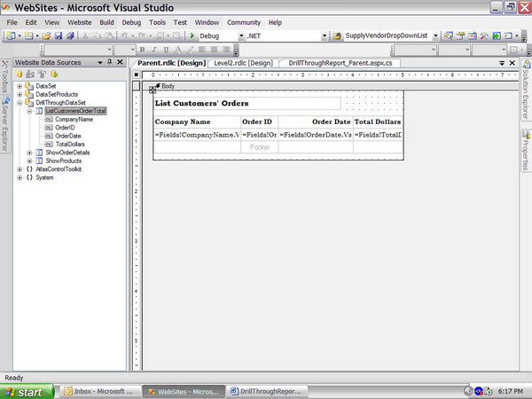
Task: Close the Website Data Sources panel
Action: click(120, 62)
